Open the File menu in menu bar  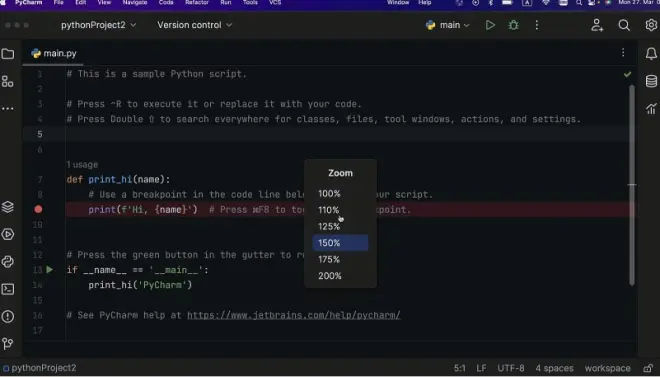coord(59,3)
